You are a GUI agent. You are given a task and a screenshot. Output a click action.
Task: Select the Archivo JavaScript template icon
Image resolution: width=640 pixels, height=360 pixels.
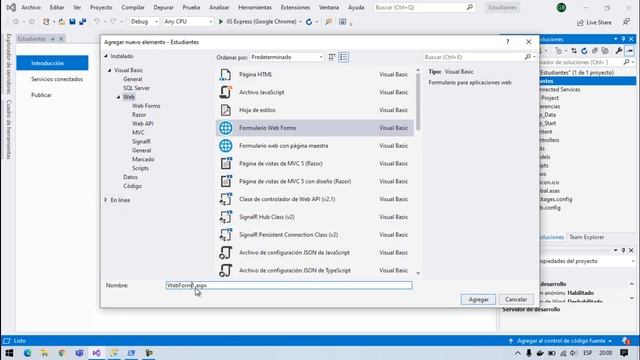(x=225, y=92)
